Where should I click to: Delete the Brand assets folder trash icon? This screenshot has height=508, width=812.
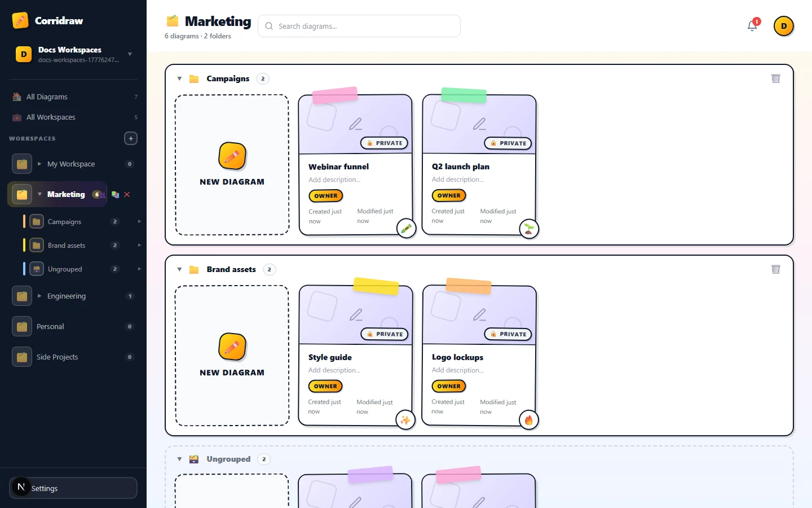coord(776,269)
